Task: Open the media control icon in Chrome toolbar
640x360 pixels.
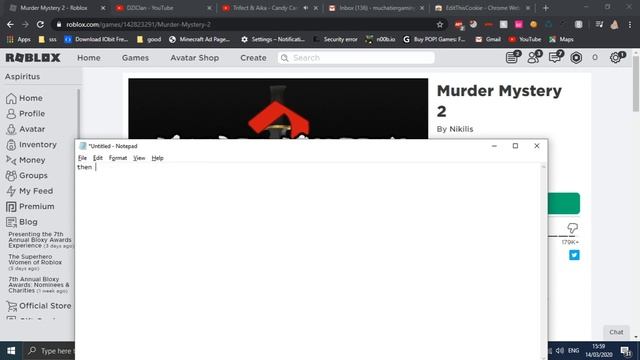Action: point(599,24)
